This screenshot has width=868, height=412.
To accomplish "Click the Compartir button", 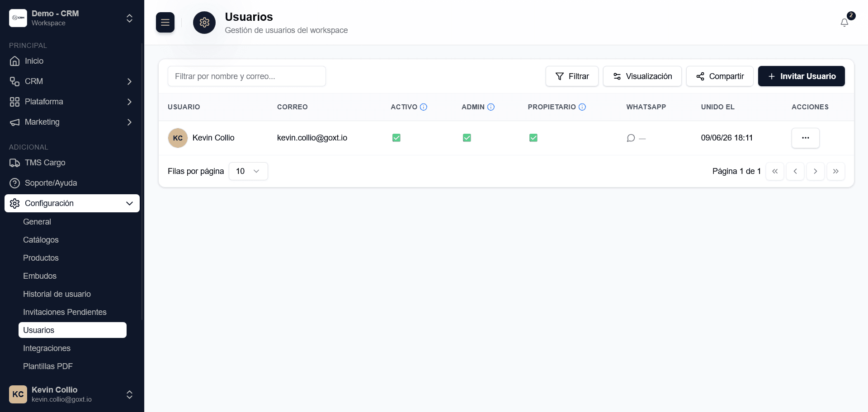I will pyautogui.click(x=720, y=76).
